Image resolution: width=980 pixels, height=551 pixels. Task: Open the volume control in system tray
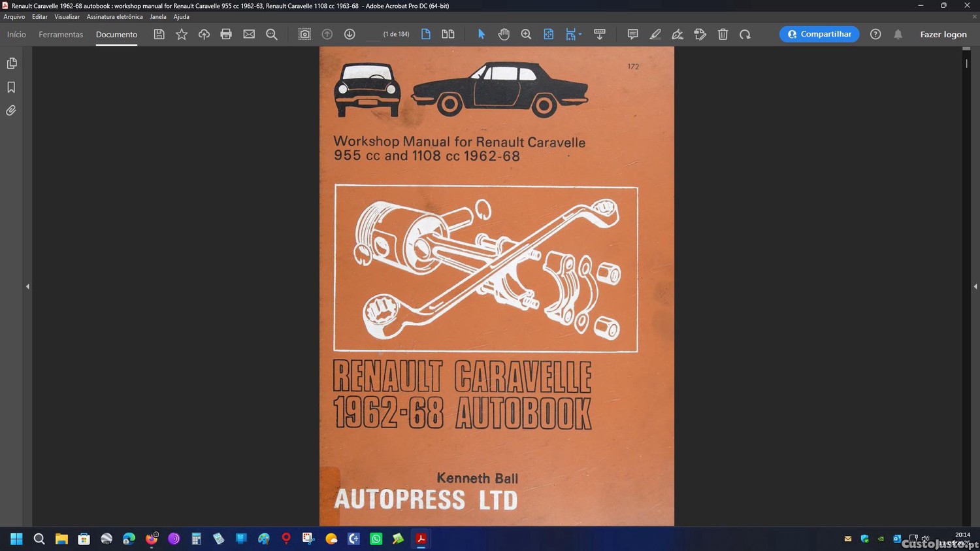pyautogui.click(x=925, y=539)
